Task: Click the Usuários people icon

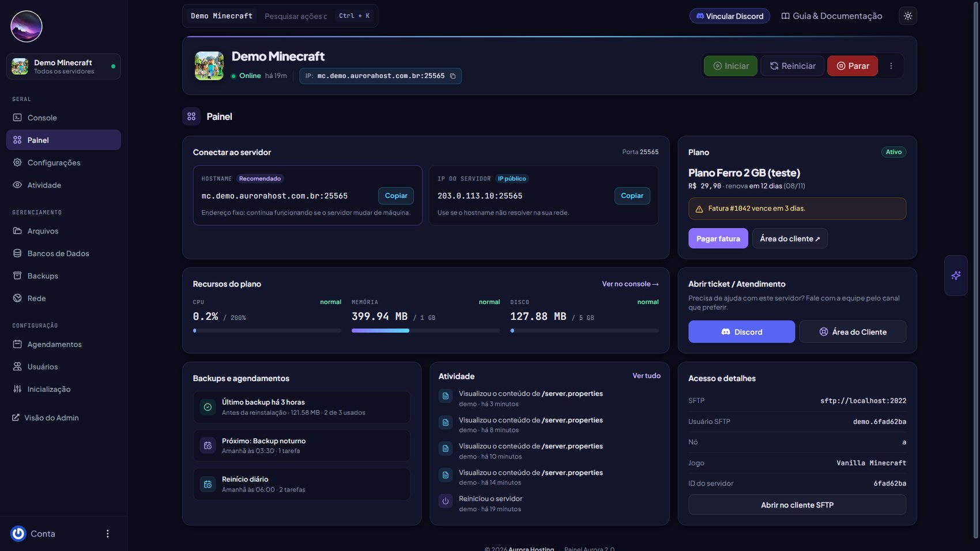Action: click(17, 367)
